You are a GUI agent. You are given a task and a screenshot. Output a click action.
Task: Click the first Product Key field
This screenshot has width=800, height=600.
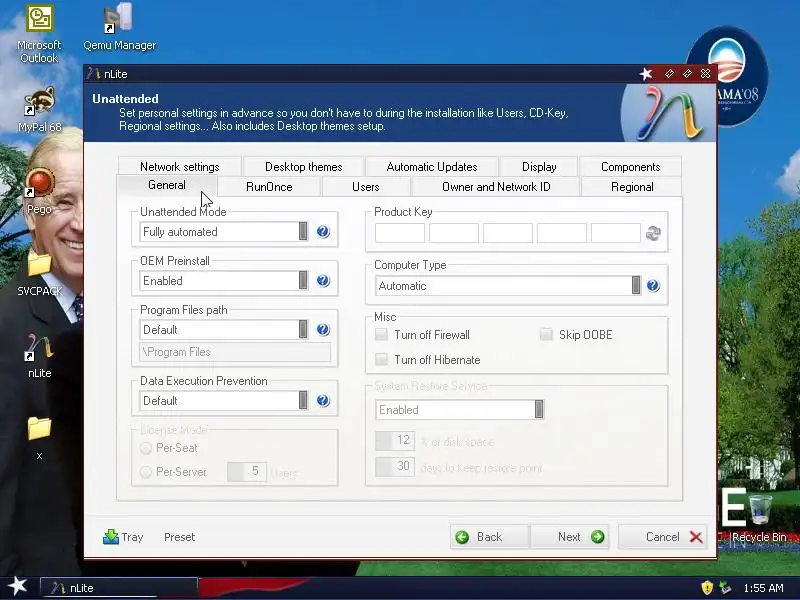click(399, 233)
